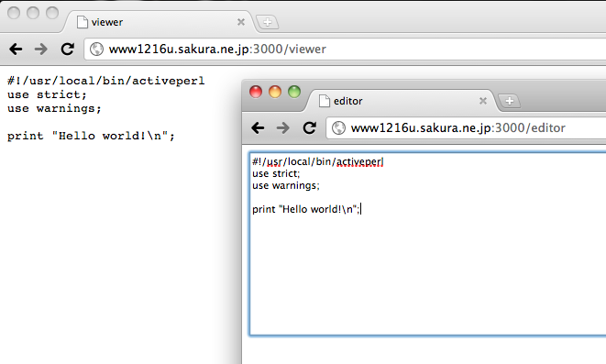The width and height of the screenshot is (606, 364).
Task: Click the shebang line in viewer page
Action: point(106,81)
